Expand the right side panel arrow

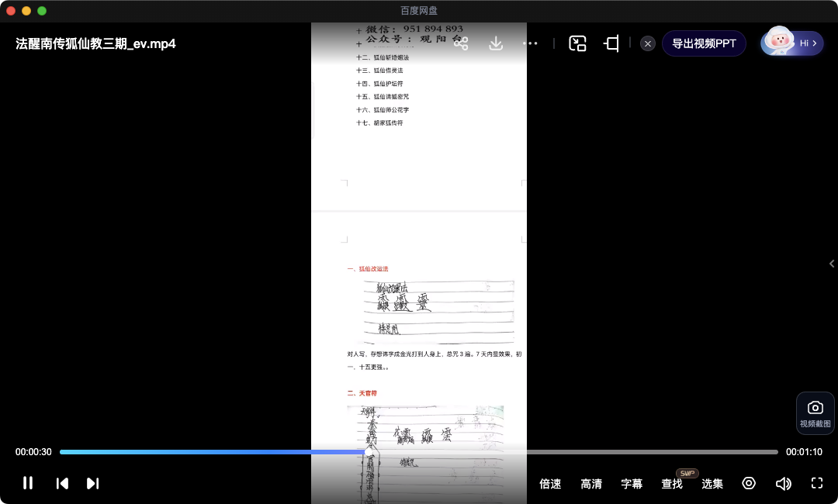point(832,264)
